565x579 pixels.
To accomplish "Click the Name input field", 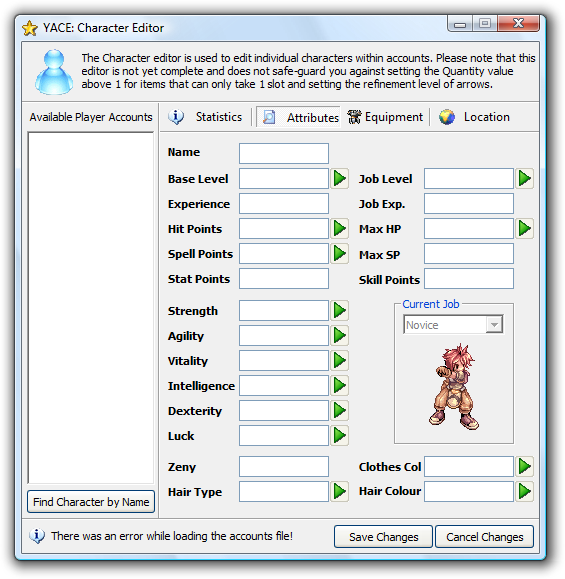I will tap(284, 154).
